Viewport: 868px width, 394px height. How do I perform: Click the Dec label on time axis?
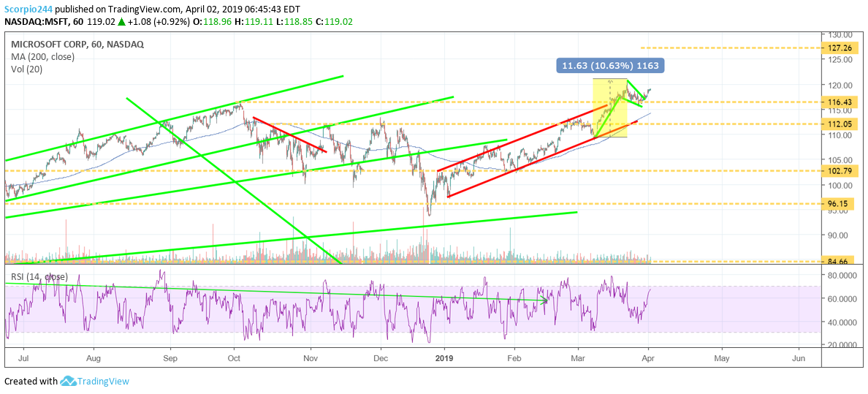click(381, 358)
